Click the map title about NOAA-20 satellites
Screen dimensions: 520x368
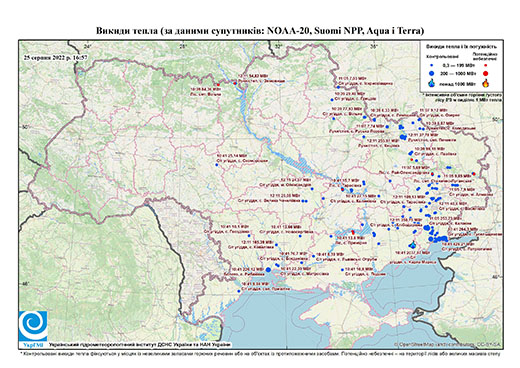260,31
